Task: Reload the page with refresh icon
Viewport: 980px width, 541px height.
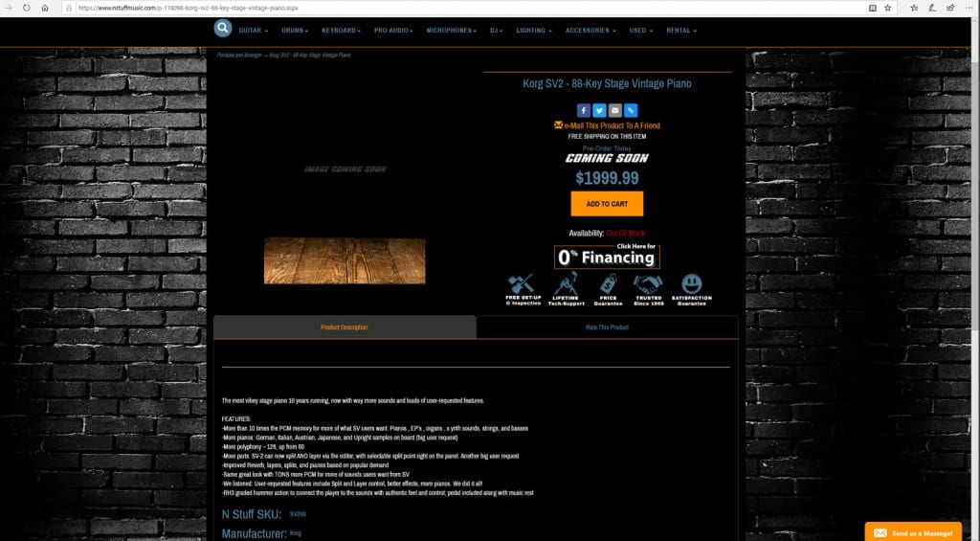Action: 26,8
